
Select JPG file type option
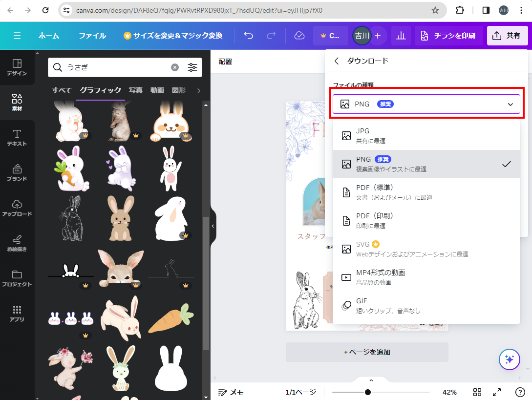426,136
